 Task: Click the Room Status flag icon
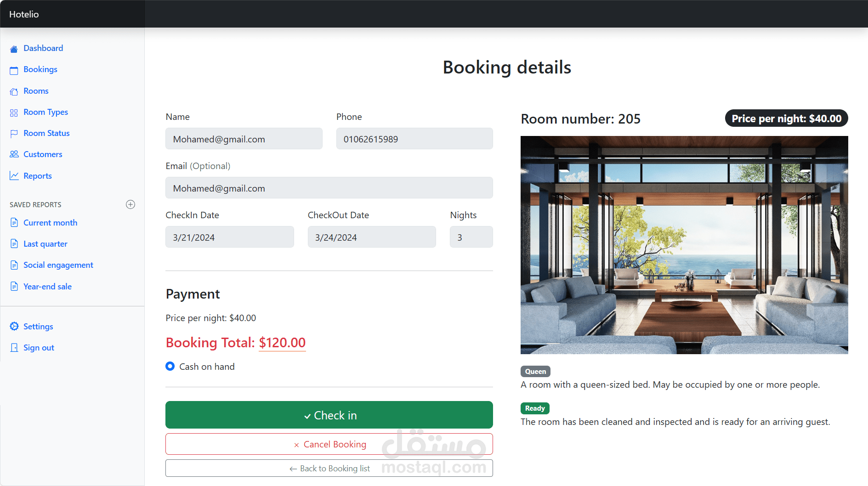[x=14, y=134]
